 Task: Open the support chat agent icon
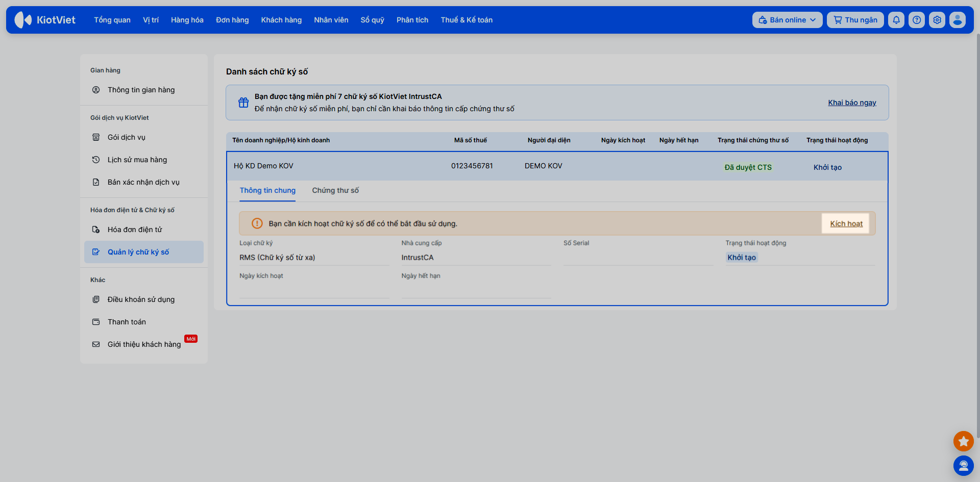pyautogui.click(x=964, y=466)
